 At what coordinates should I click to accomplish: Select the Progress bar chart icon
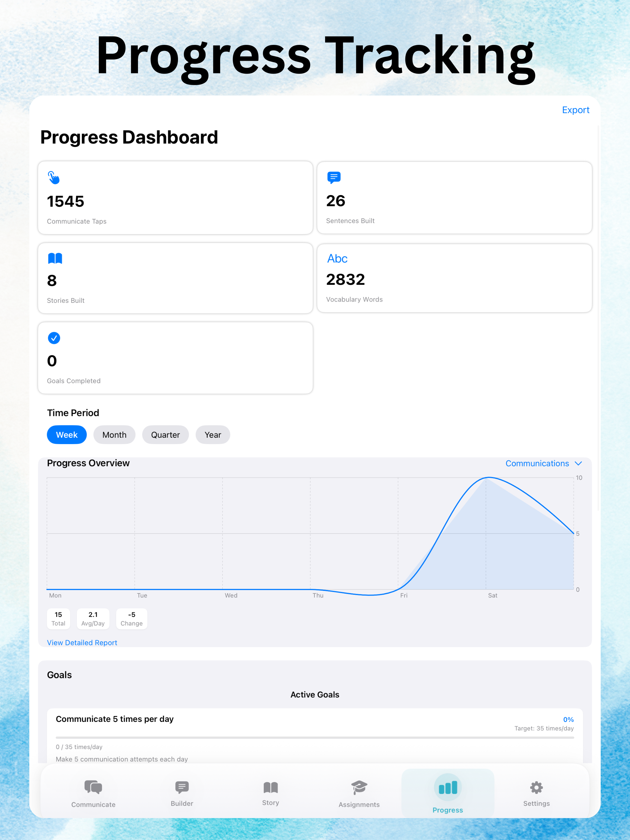click(x=448, y=787)
